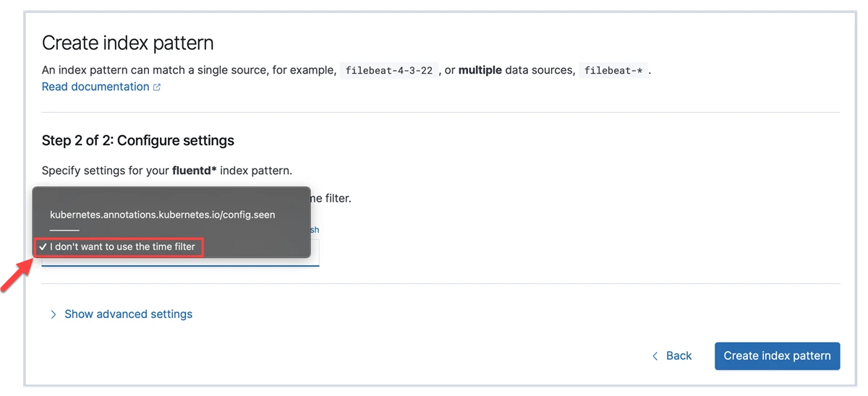Click the chevron icon before Show advanced settings

click(x=53, y=314)
